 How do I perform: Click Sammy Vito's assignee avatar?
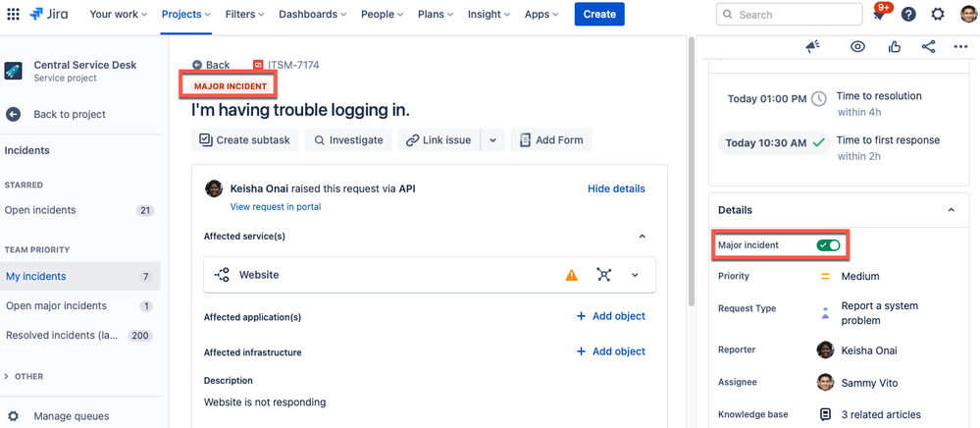tap(825, 382)
